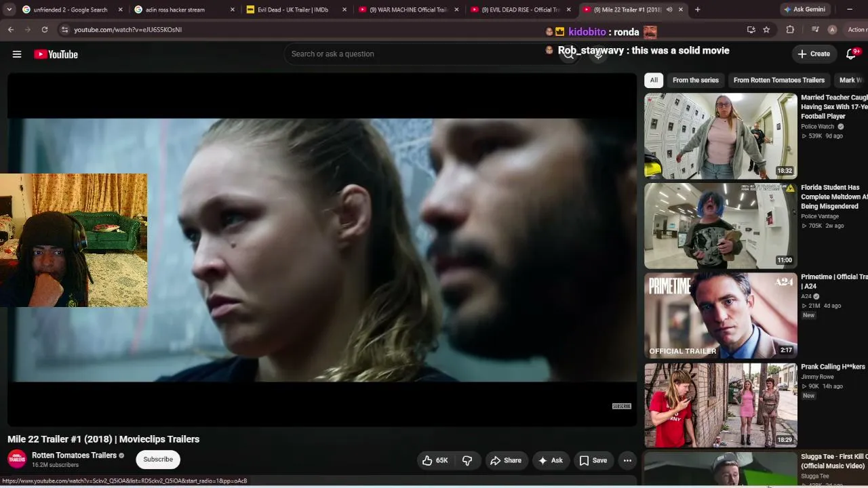The height and width of the screenshot is (488, 868).
Task: Switch to Evil Dead UK Trailer IMDb tab
Action: tap(296, 9)
